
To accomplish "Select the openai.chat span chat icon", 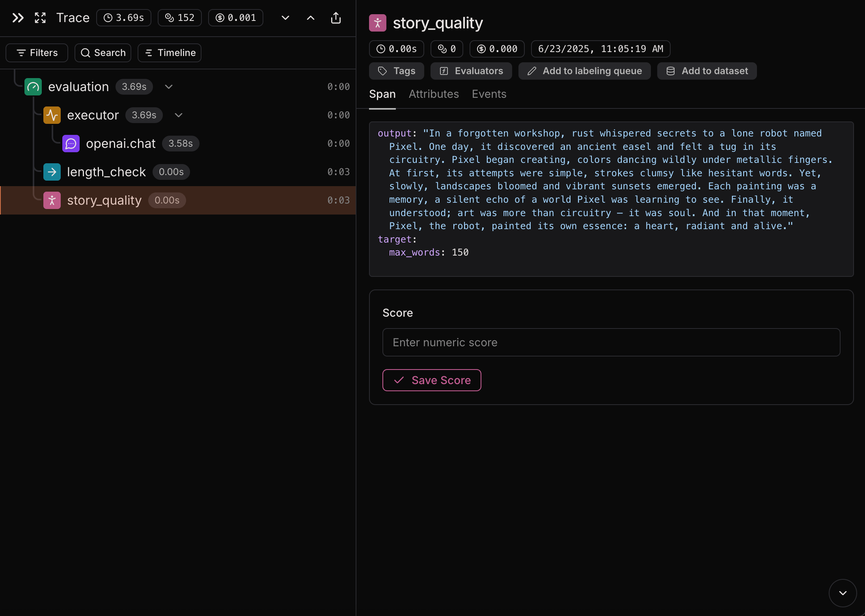I will (x=71, y=144).
